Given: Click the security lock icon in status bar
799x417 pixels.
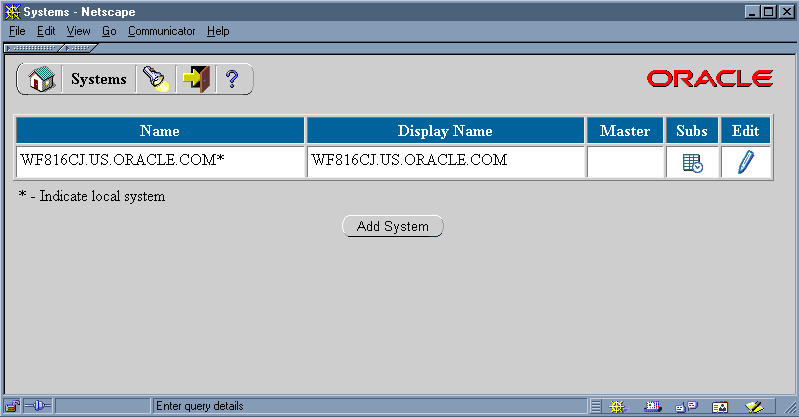Looking at the screenshot, I should point(12,406).
